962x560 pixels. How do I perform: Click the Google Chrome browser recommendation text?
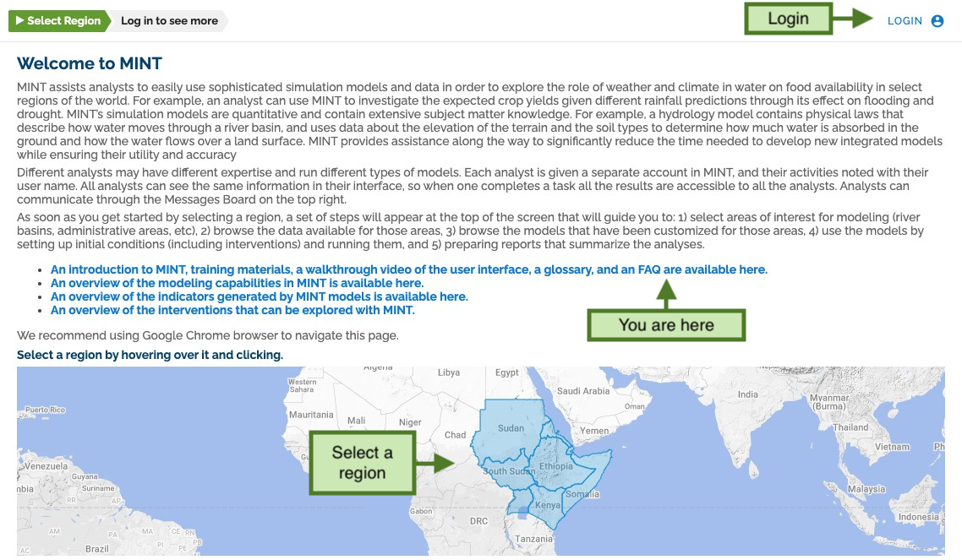(207, 335)
